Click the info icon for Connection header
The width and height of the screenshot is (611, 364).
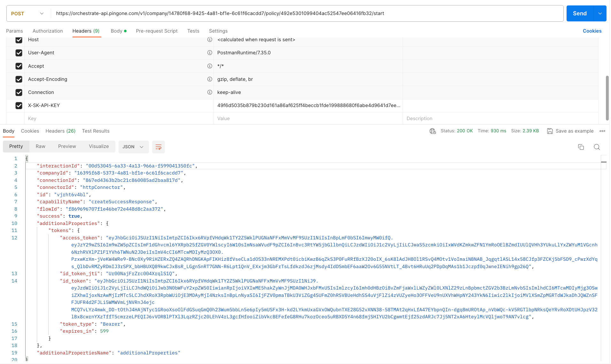[x=210, y=92]
